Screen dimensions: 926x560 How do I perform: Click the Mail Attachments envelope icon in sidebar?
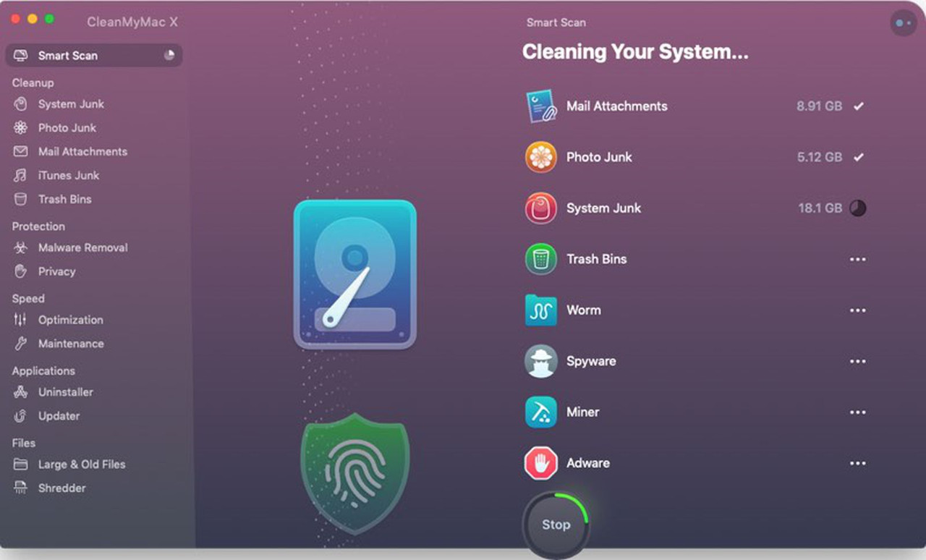tap(21, 152)
